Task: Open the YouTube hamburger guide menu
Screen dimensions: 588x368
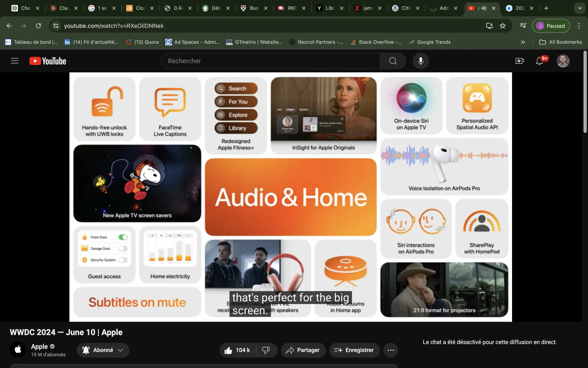Action: point(15,61)
